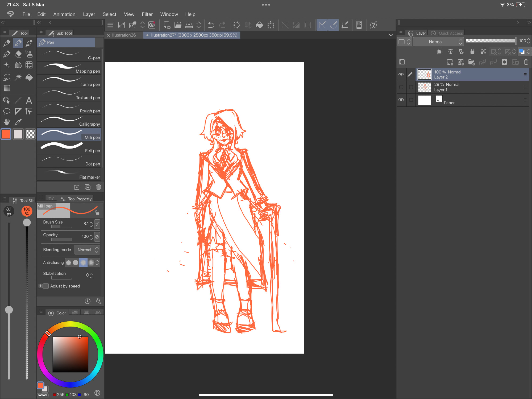
Task: Select the Layer 1 thumbnail
Action: point(424,87)
